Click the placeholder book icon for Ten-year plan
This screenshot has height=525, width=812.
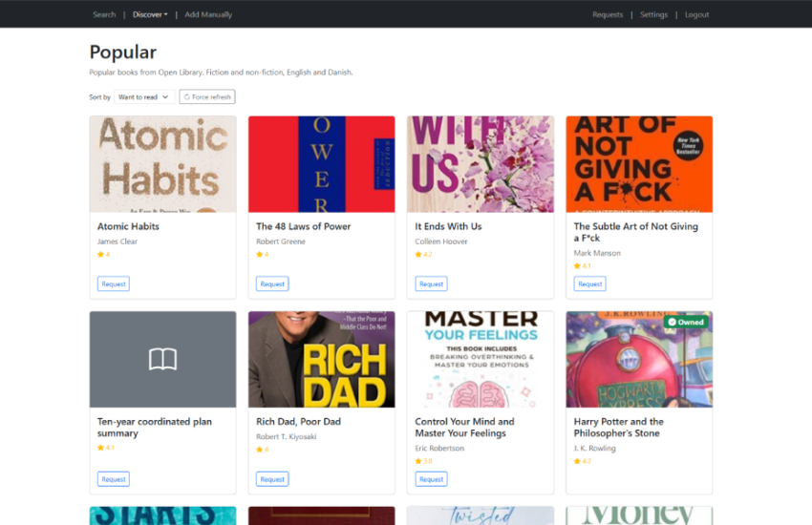tap(162, 359)
